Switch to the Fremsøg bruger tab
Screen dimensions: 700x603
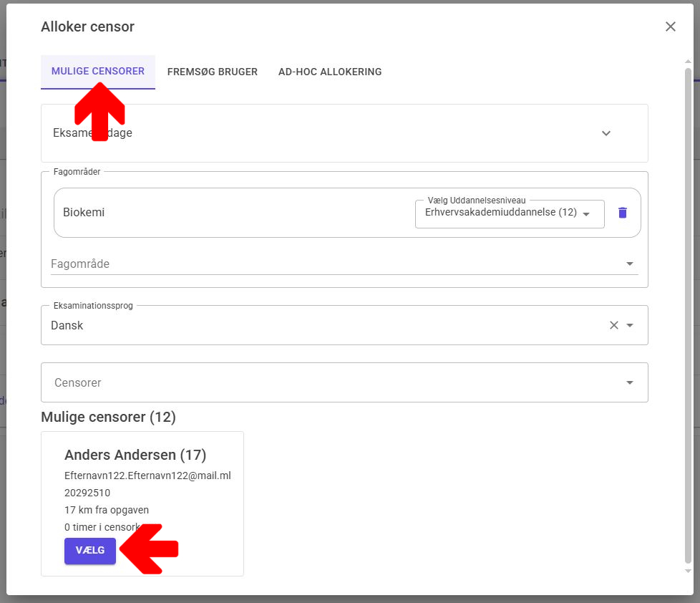point(212,72)
